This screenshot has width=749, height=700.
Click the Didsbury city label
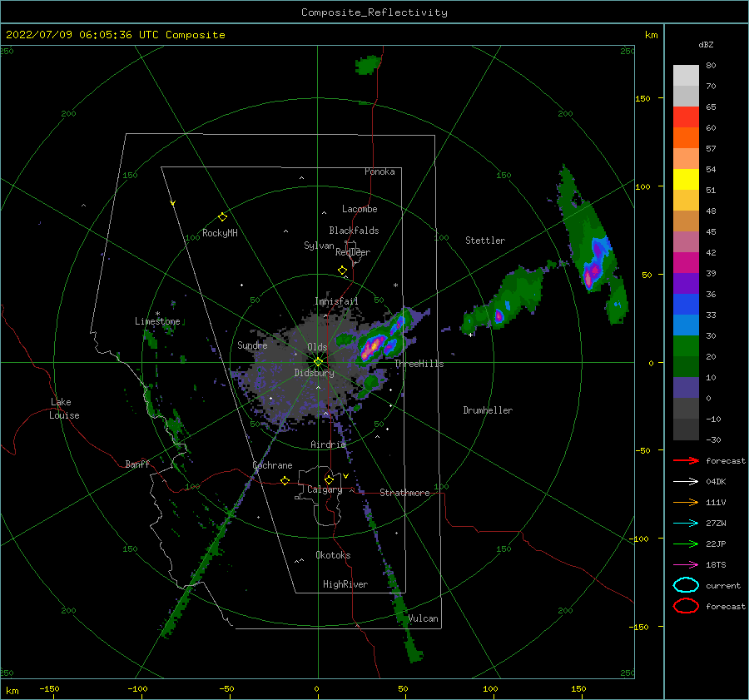[x=314, y=373]
